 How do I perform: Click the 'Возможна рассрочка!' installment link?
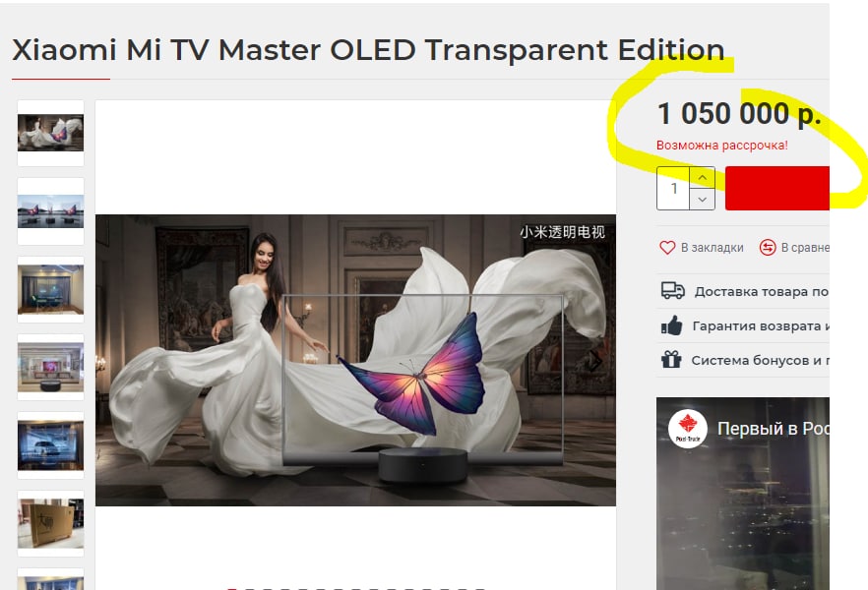(x=722, y=146)
